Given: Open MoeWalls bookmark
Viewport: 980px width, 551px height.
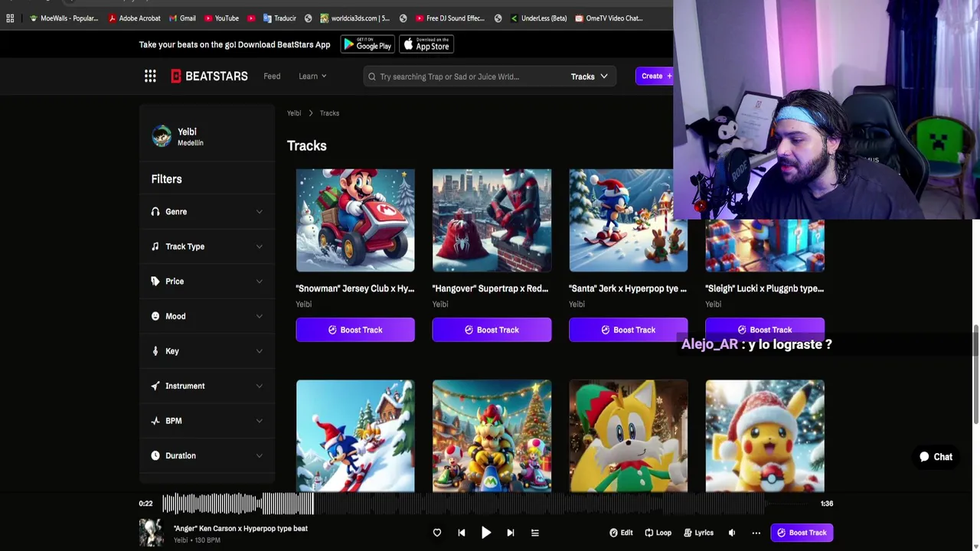Looking at the screenshot, I should pos(64,18).
